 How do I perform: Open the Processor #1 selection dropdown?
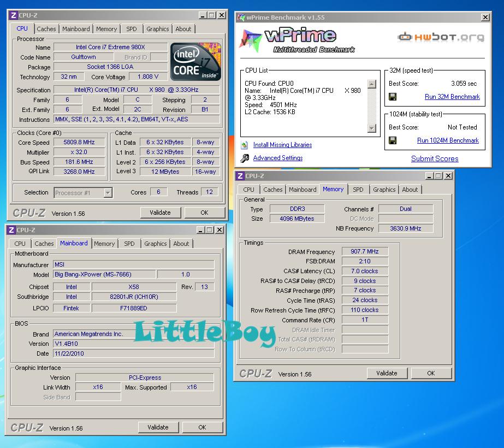(x=108, y=193)
